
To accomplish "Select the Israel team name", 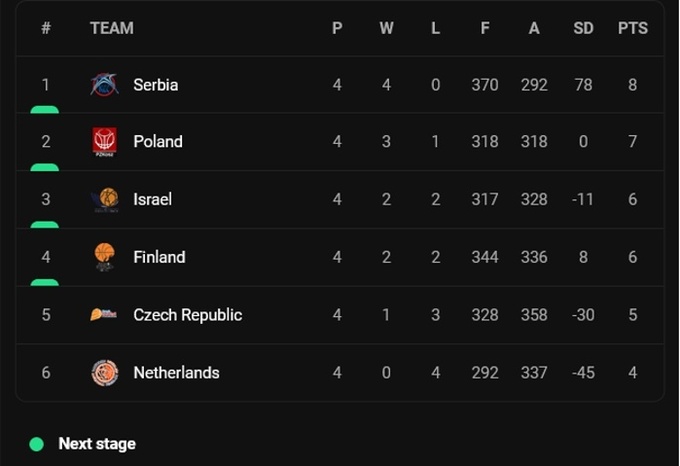I will tap(152, 200).
